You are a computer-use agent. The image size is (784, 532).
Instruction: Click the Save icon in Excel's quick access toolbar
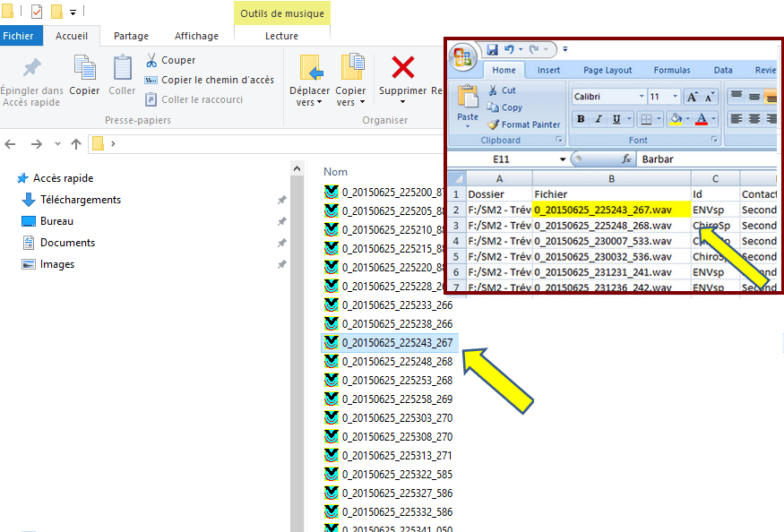pyautogui.click(x=492, y=49)
